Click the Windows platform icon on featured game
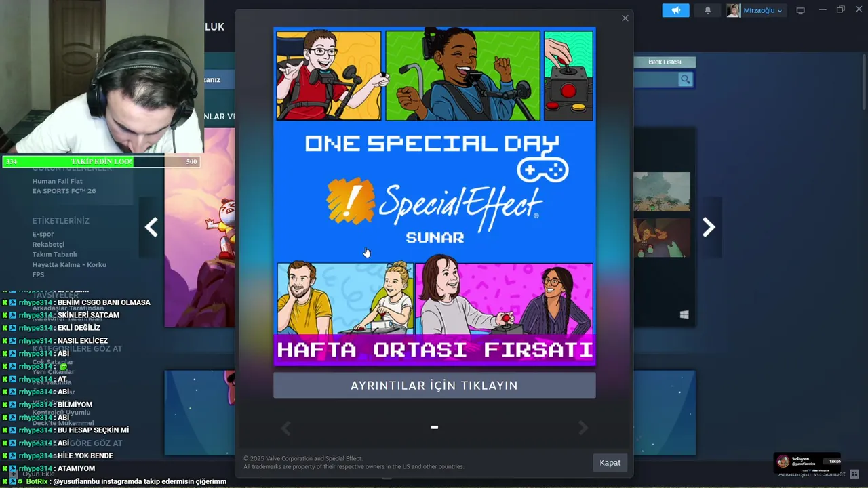The height and width of the screenshot is (488, 868). 684,314
